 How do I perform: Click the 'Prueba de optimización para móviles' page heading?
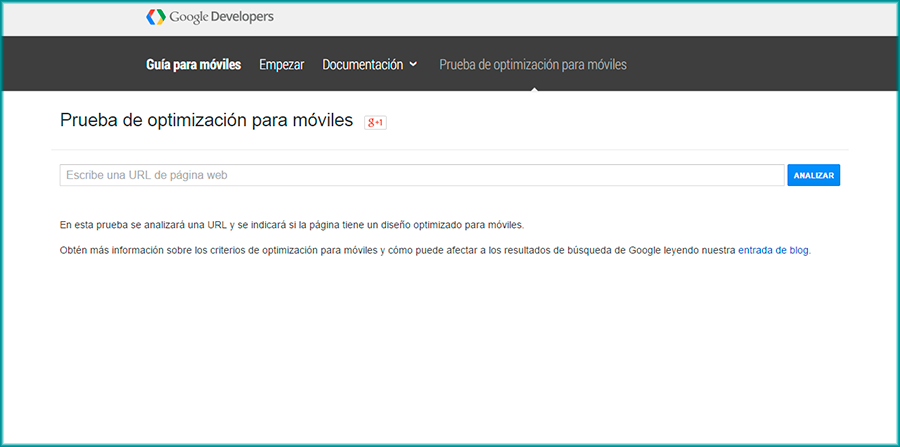pos(206,121)
